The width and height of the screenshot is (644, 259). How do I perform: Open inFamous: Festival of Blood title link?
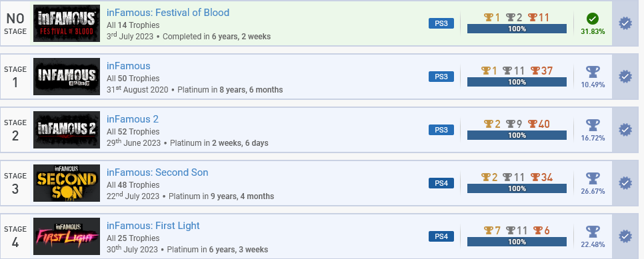coord(168,13)
